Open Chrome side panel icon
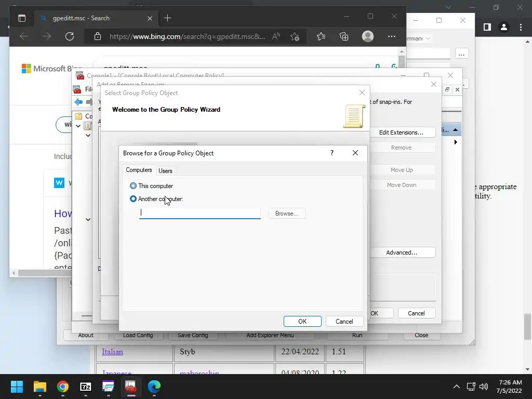 [487, 27]
